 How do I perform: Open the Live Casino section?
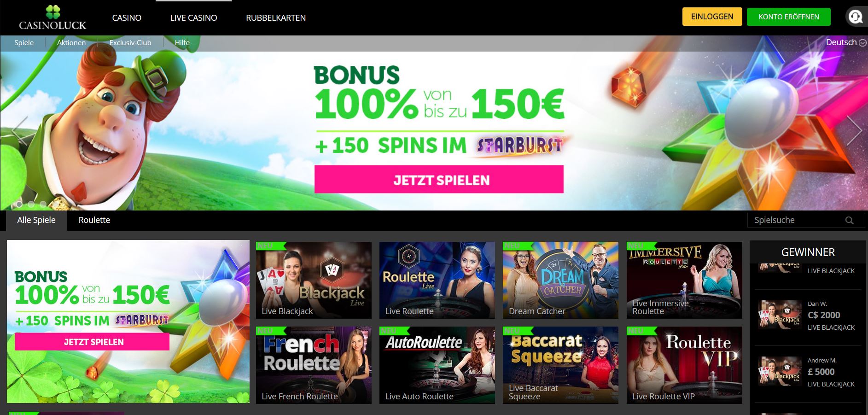click(x=193, y=18)
